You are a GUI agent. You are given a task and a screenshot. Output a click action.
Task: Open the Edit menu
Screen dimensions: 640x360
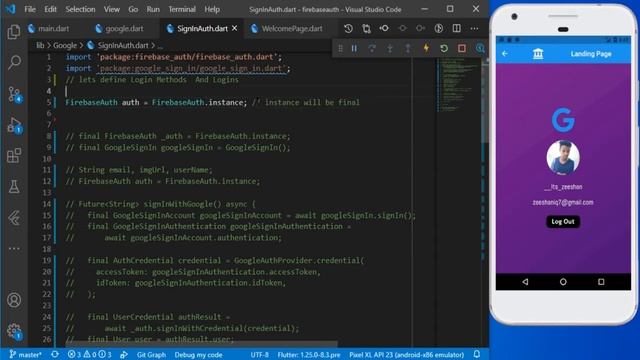pyautogui.click(x=50, y=9)
